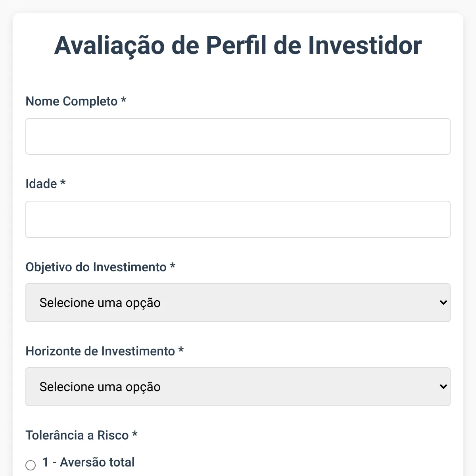This screenshot has width=476, height=476.
Task: Focus the Idade input box
Action: 238,219
